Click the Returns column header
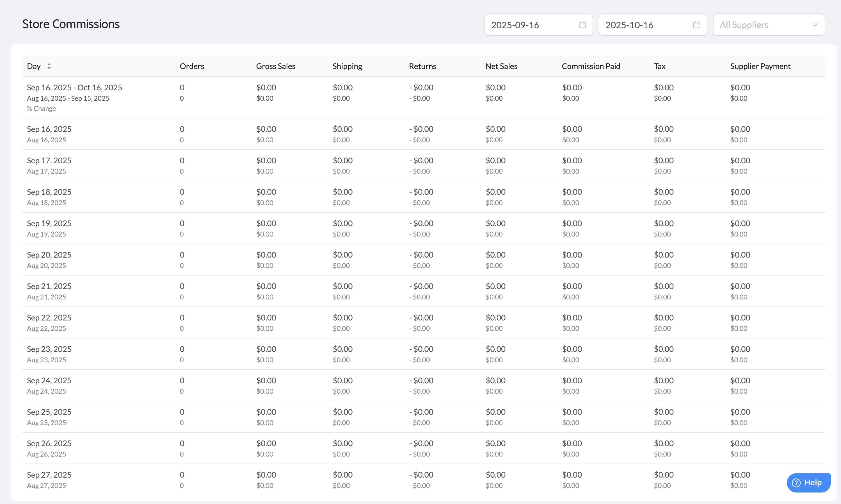 pos(422,66)
